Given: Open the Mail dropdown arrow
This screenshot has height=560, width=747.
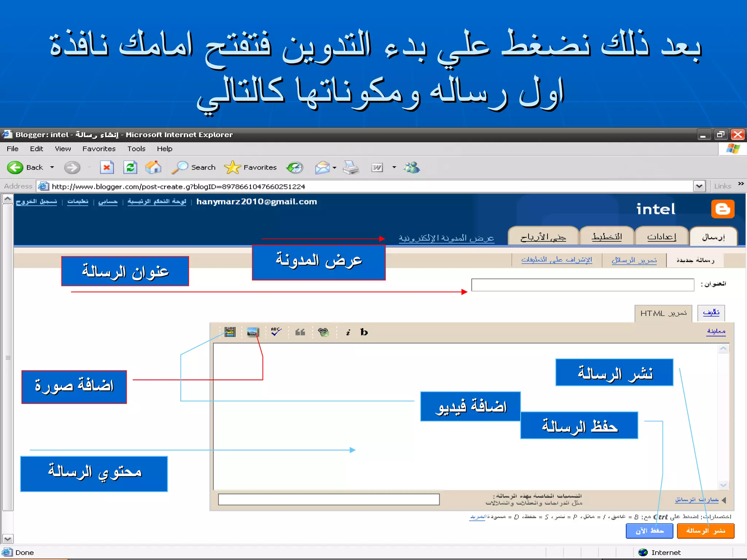Looking at the screenshot, I should click(x=334, y=168).
